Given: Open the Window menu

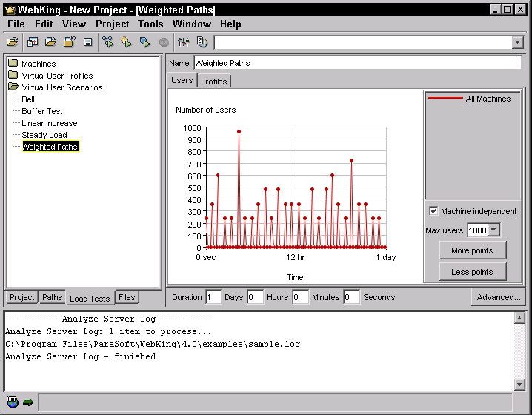Looking at the screenshot, I should pos(192,24).
